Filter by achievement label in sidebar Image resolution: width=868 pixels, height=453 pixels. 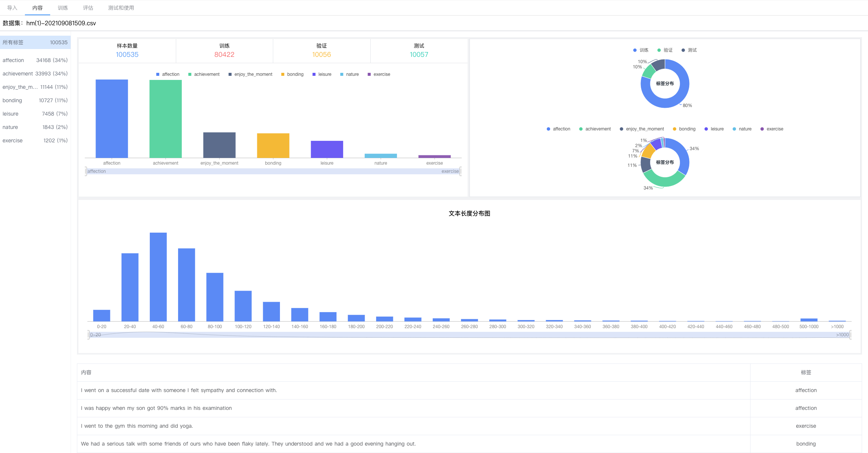point(35,74)
